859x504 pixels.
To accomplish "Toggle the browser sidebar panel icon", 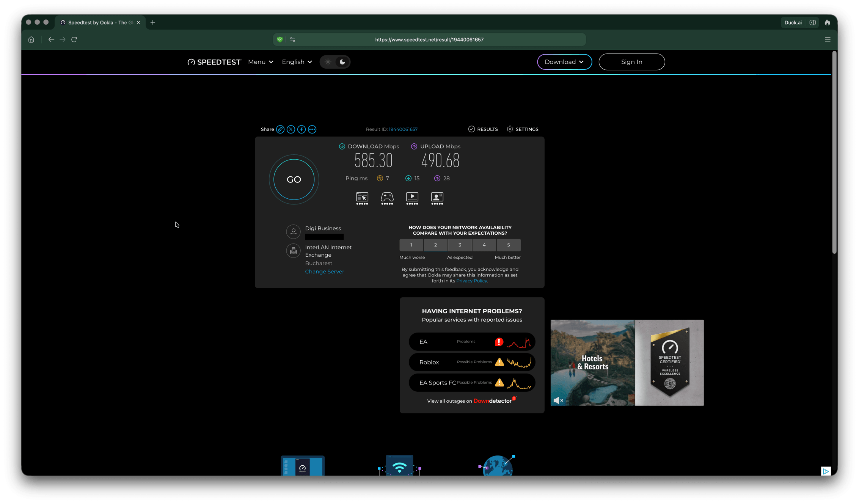I will [813, 22].
